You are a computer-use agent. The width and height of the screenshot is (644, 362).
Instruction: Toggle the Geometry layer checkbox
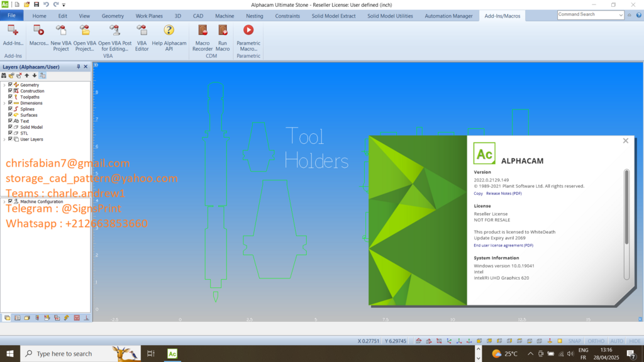point(10,85)
